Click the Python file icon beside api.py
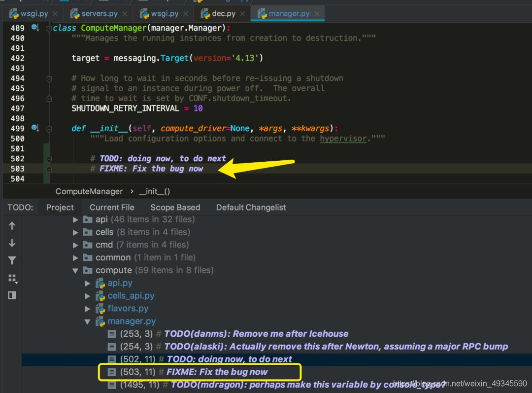 point(100,284)
